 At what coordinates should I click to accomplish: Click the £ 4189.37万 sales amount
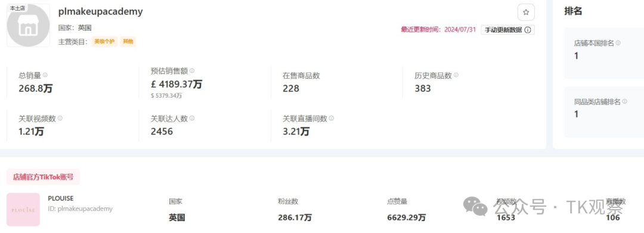pos(177,84)
